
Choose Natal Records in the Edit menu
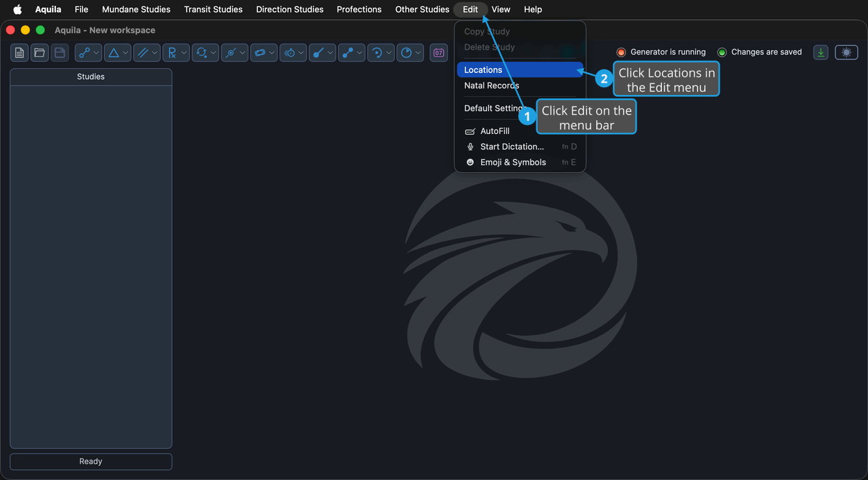(520, 85)
